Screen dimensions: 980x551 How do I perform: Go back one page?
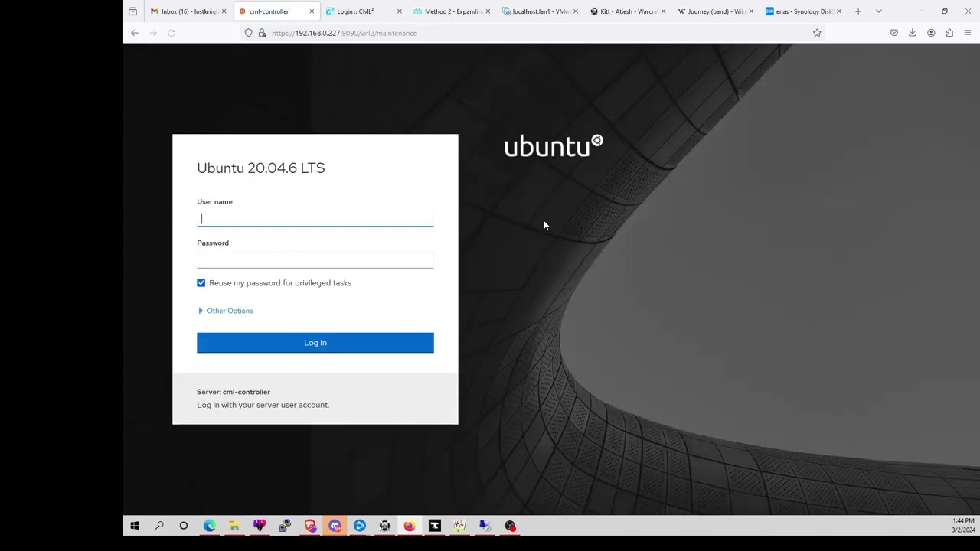[135, 33]
